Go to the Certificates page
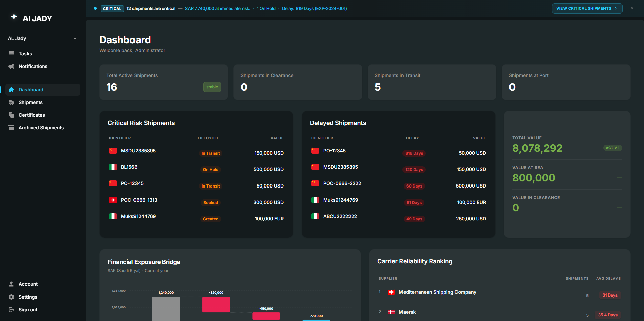Screen dimensions: 644x321 43,115
